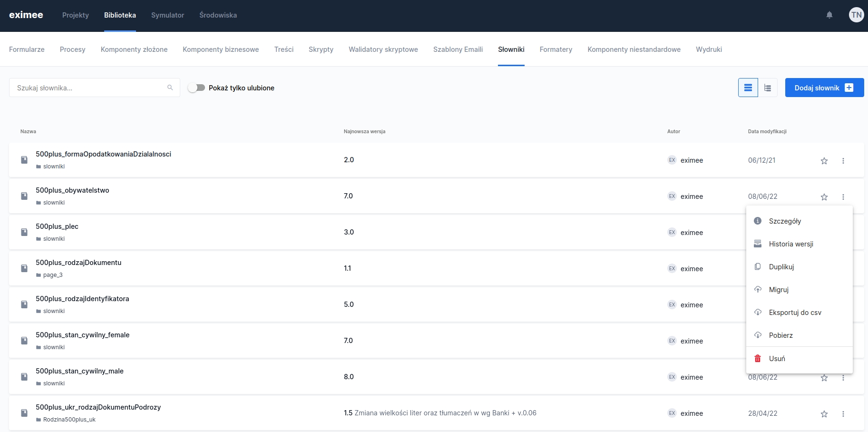The height and width of the screenshot is (432, 868).
Task: Star 500plus_formaOpodatkowaniaDzialalnosci as favorite
Action: pos(824,161)
